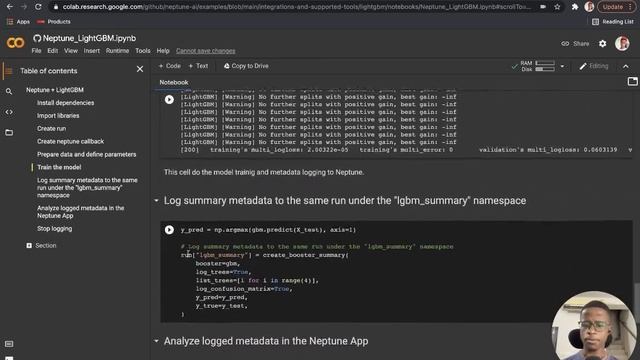
Task: Go to Neptune + LightGBM in contents
Action: pyautogui.click(x=55, y=90)
